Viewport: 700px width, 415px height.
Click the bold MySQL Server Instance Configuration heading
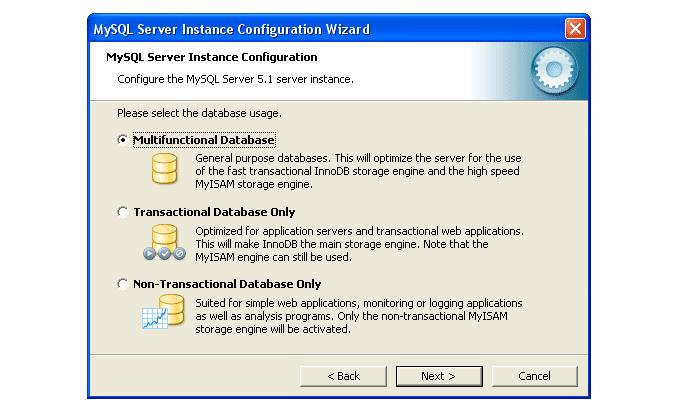pyautogui.click(x=212, y=57)
